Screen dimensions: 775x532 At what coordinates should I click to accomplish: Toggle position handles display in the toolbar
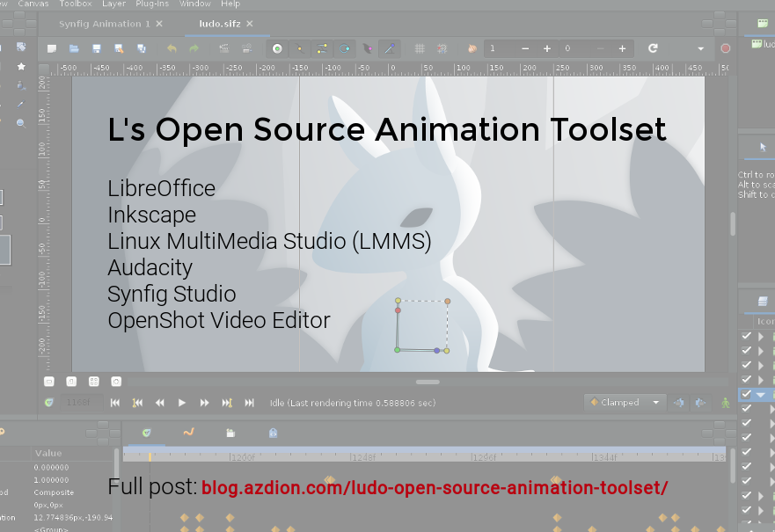277,48
